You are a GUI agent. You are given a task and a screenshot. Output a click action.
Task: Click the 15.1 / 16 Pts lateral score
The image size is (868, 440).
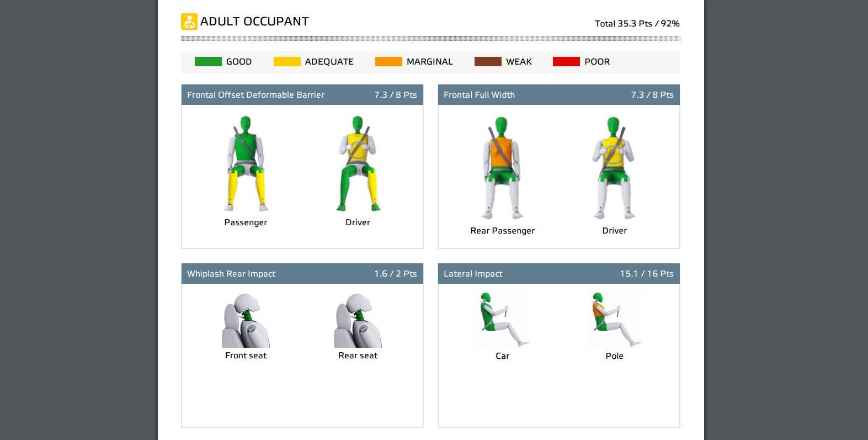[x=647, y=274]
